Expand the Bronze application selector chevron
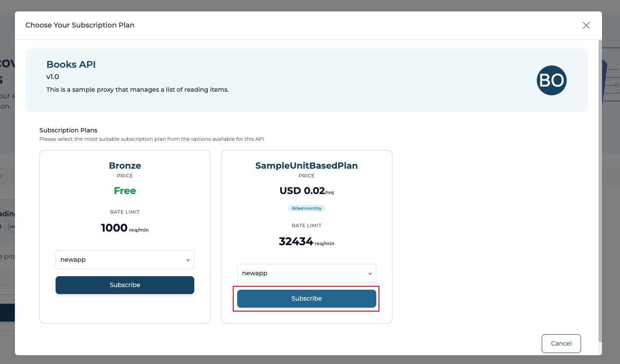 pos(188,260)
